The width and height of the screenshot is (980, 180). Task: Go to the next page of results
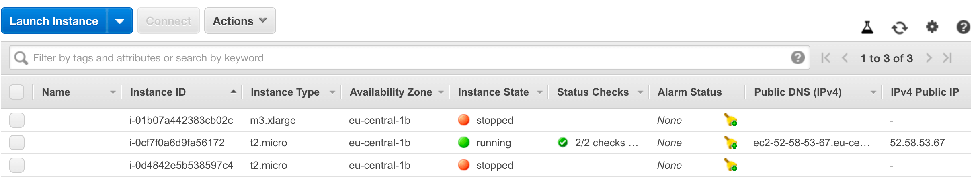tap(929, 58)
